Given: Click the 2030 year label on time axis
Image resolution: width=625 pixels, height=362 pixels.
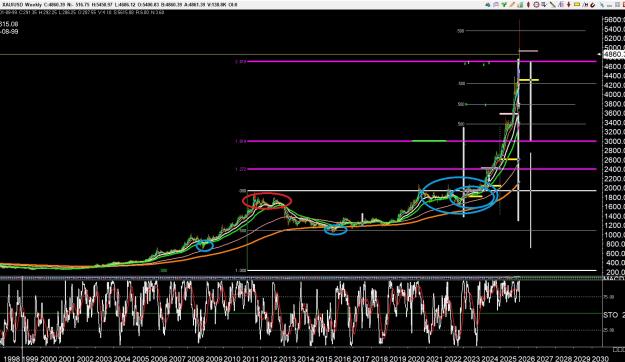Looking at the screenshot, I should [x=600, y=359].
